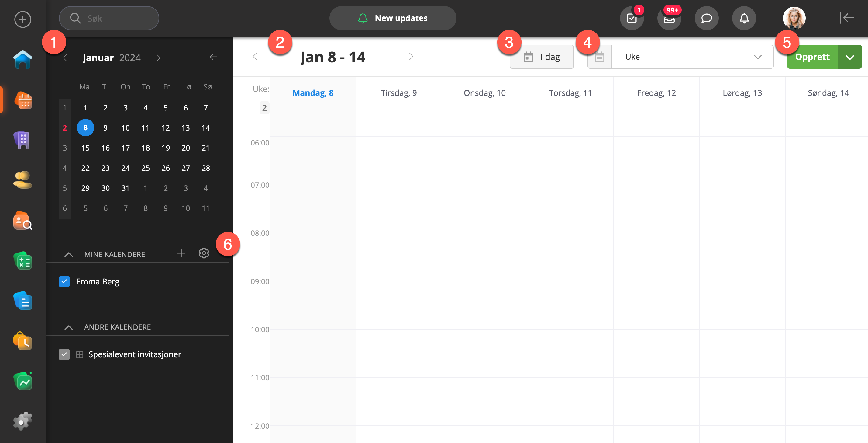The width and height of the screenshot is (868, 443).
Task: Open the gold coins Sales icon
Action: point(22,180)
